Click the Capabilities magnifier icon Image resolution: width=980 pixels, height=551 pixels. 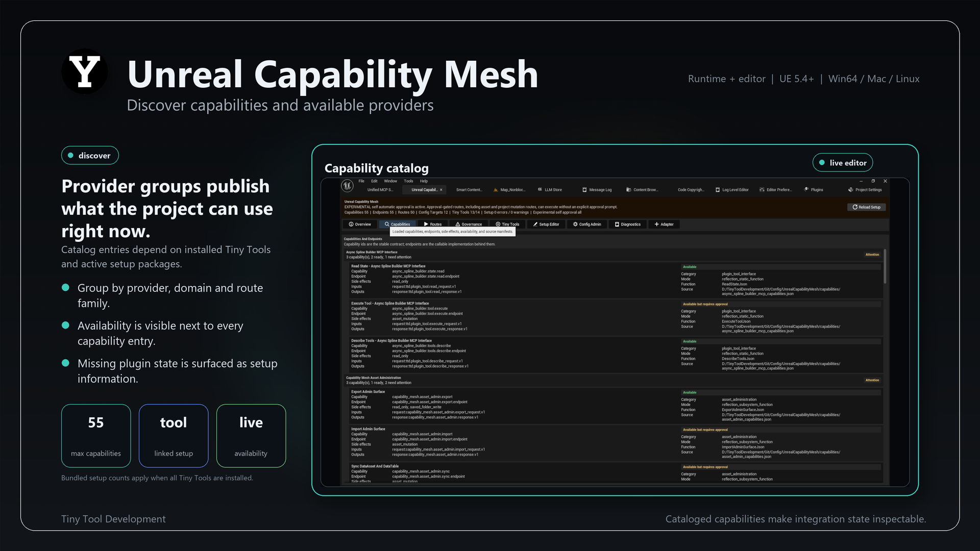pos(387,224)
